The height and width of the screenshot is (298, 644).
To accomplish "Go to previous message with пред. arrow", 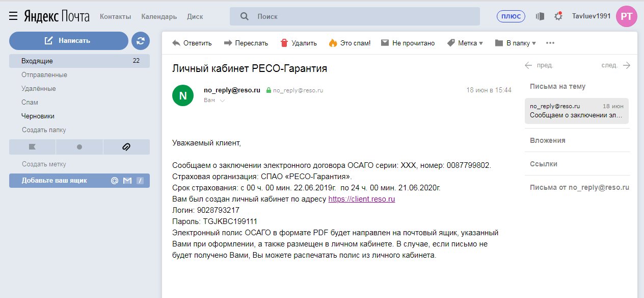I will point(539,65).
